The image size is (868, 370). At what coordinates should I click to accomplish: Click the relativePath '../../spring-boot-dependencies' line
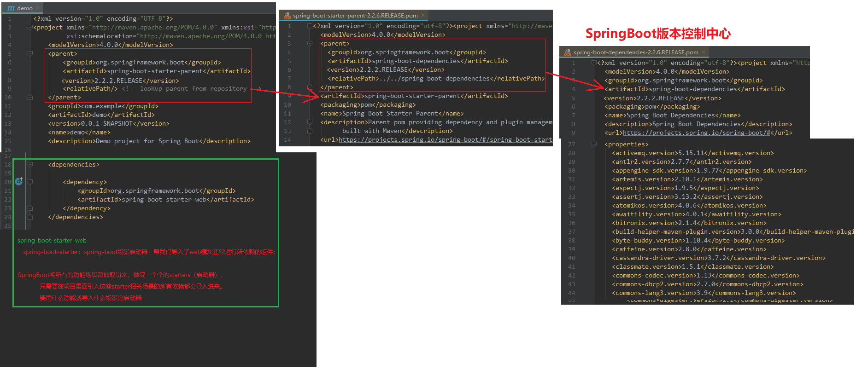pos(436,78)
